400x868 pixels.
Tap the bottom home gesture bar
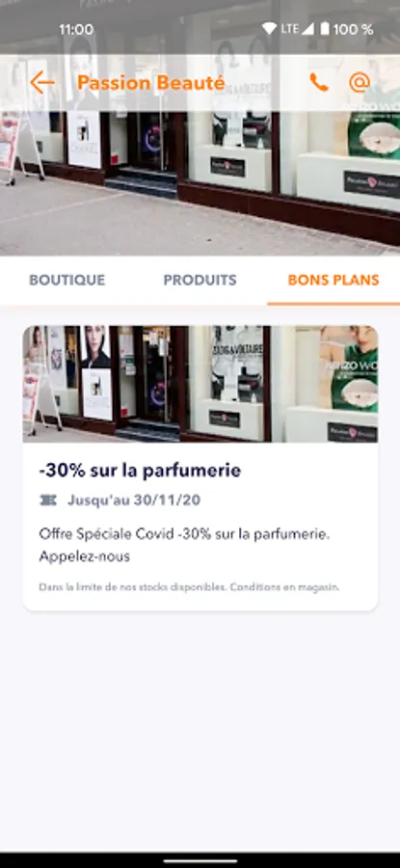tap(200, 861)
